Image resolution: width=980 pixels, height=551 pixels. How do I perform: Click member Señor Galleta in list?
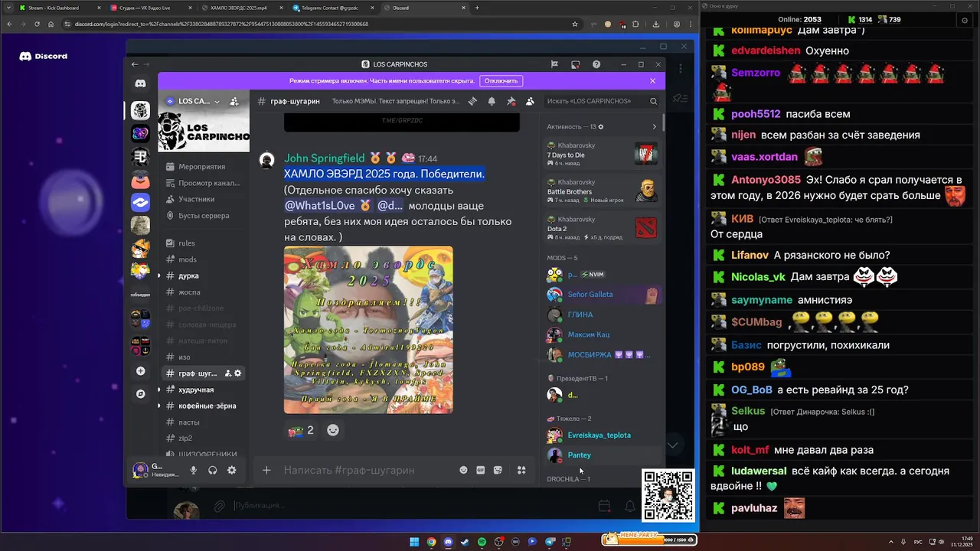click(602, 295)
